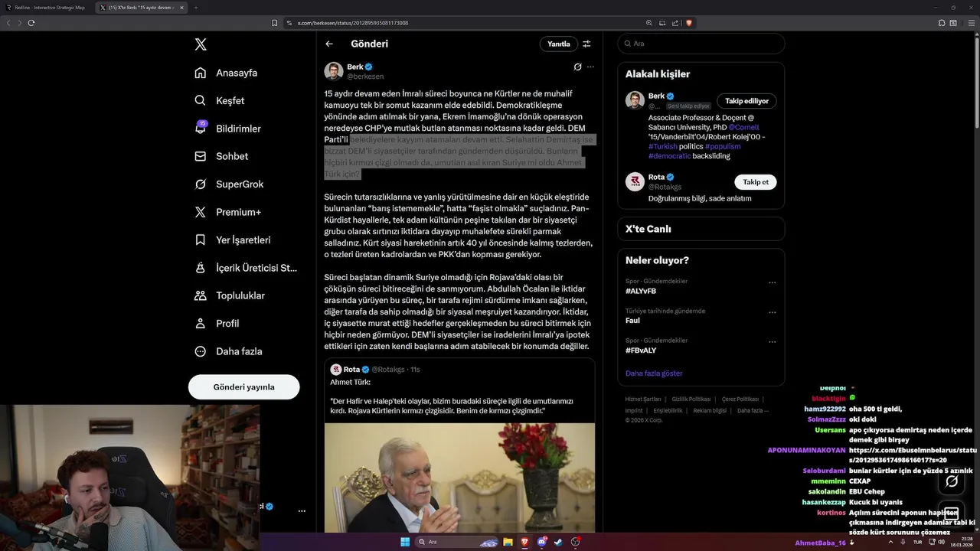Open Anasayfa home page
The height and width of the screenshot is (551, 980).
click(226, 73)
